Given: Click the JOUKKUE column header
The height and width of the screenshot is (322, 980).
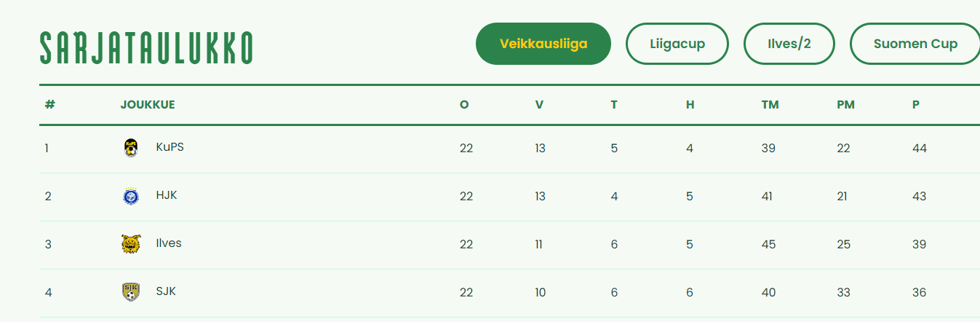Looking at the screenshot, I should point(148,105).
